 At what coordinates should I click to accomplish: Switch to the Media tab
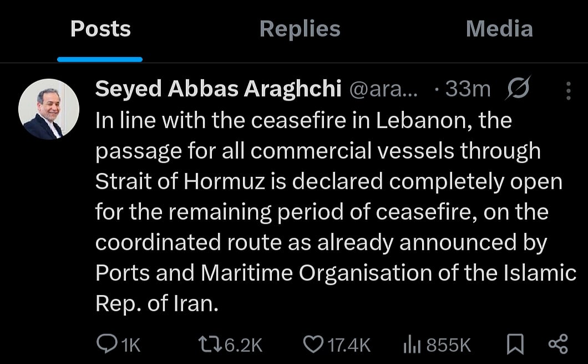[x=499, y=29]
